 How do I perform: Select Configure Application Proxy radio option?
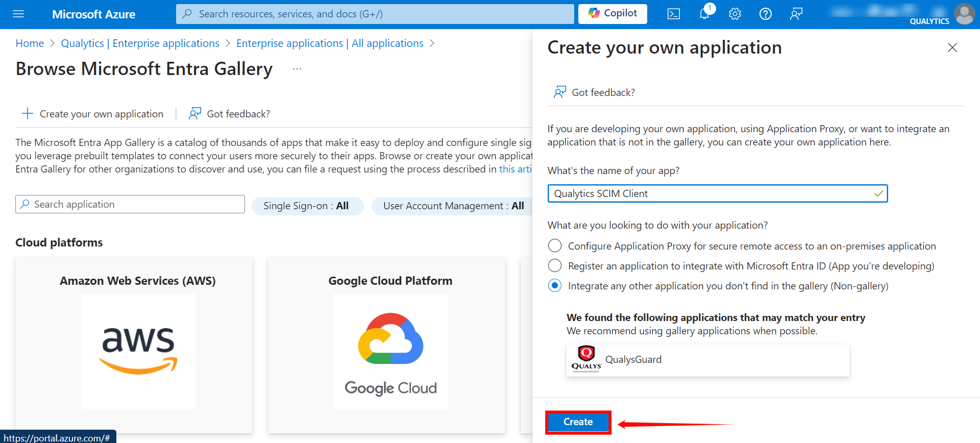tap(555, 246)
